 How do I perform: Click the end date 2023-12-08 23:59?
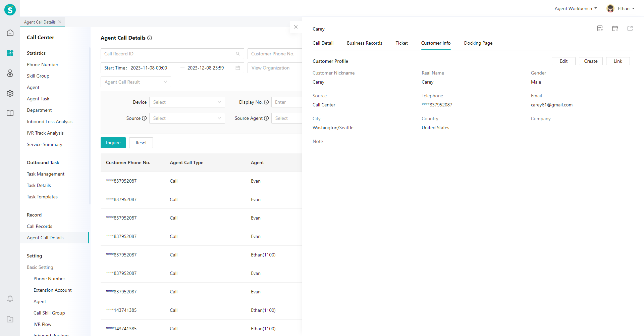pos(206,68)
